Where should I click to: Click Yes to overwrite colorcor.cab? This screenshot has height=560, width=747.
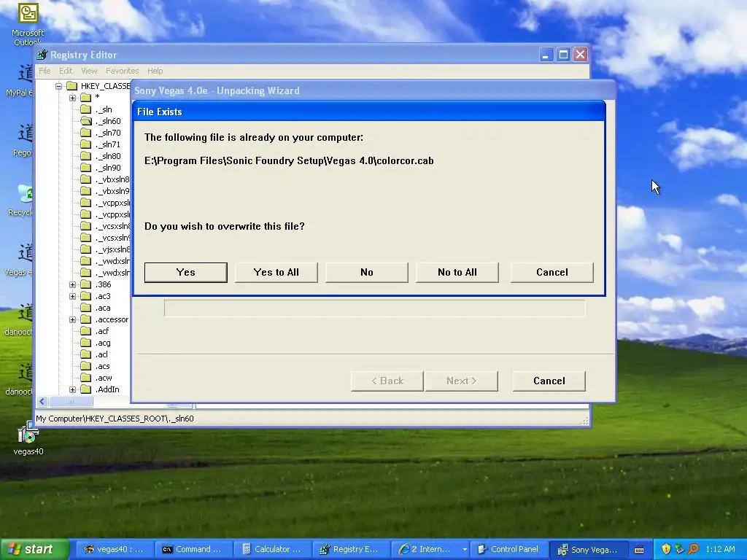pyautogui.click(x=186, y=273)
